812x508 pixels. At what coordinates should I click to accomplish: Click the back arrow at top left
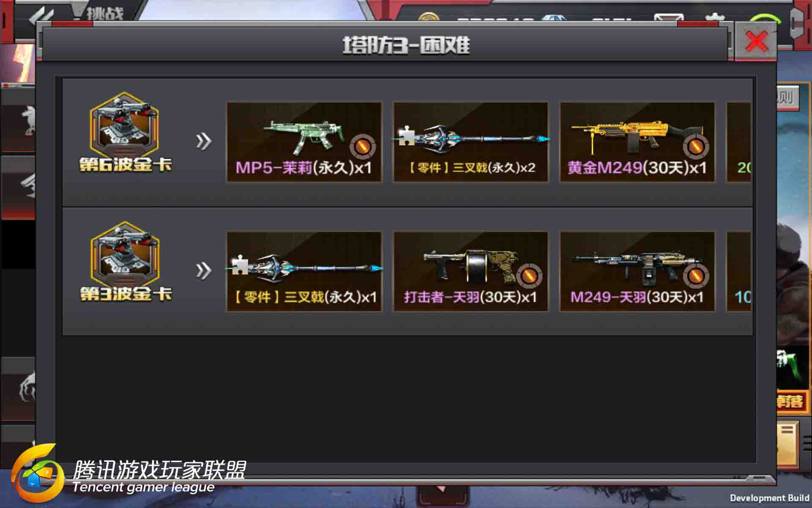click(x=41, y=15)
